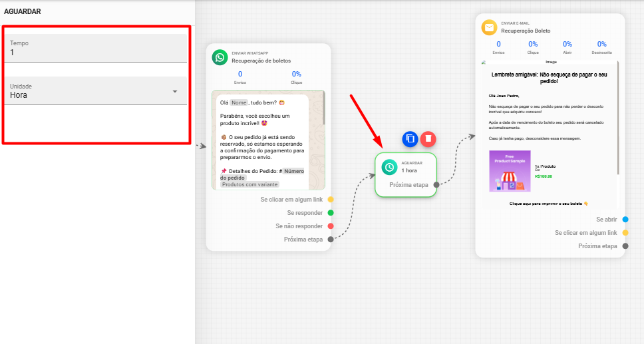Viewport: 644px width, 344px height.
Task: Delete the Aguardar node with trash icon
Action: click(428, 138)
